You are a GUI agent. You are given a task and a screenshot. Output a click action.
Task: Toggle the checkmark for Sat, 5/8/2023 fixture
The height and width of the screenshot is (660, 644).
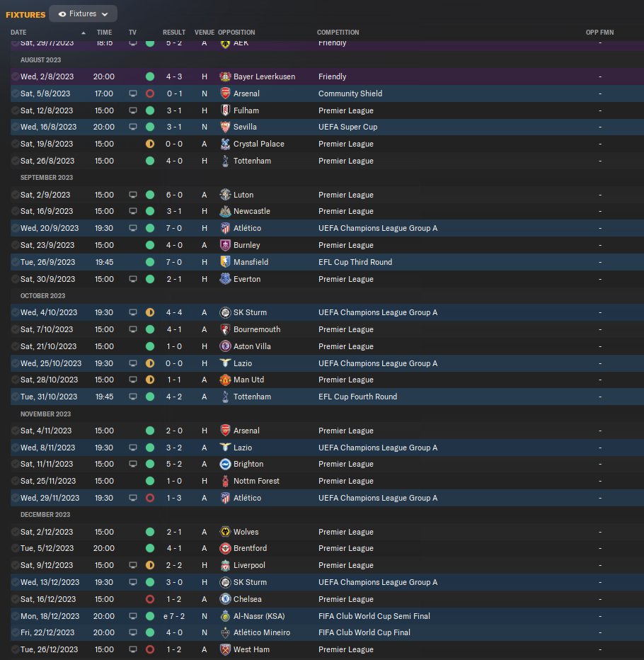(x=15, y=93)
